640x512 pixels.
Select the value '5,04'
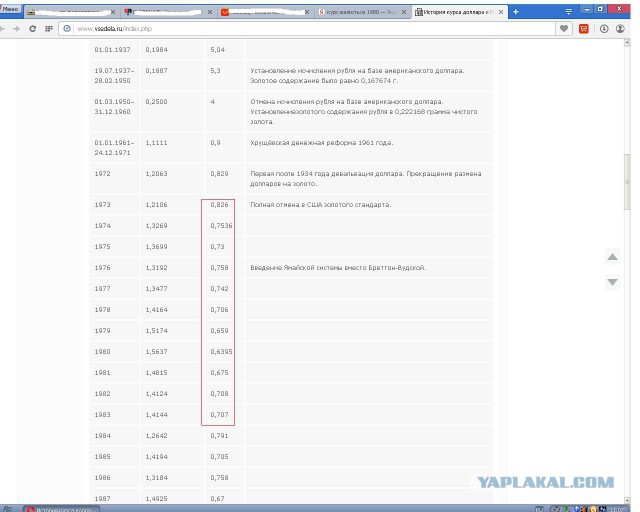point(218,50)
